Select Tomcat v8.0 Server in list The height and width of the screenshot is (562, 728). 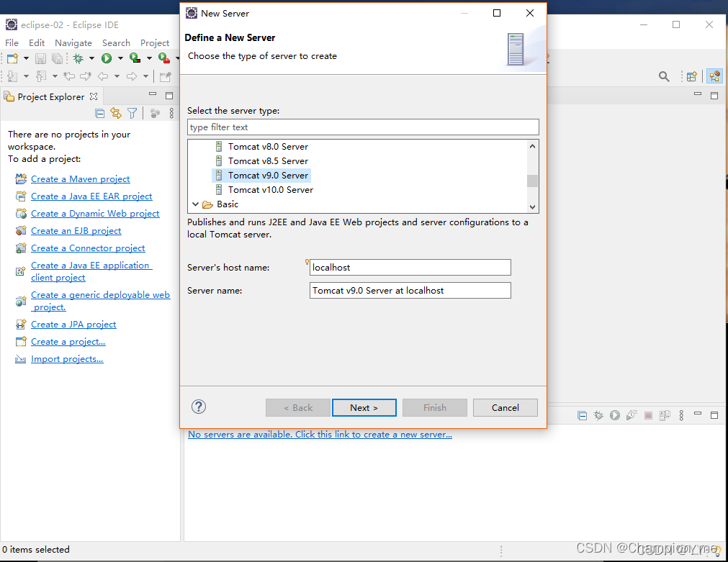tap(268, 147)
